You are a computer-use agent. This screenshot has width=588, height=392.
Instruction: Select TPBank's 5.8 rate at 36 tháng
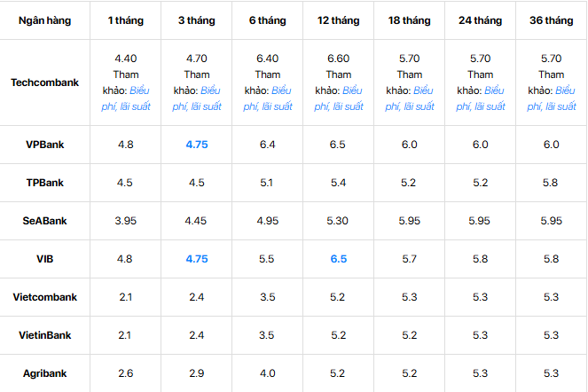tap(551, 183)
